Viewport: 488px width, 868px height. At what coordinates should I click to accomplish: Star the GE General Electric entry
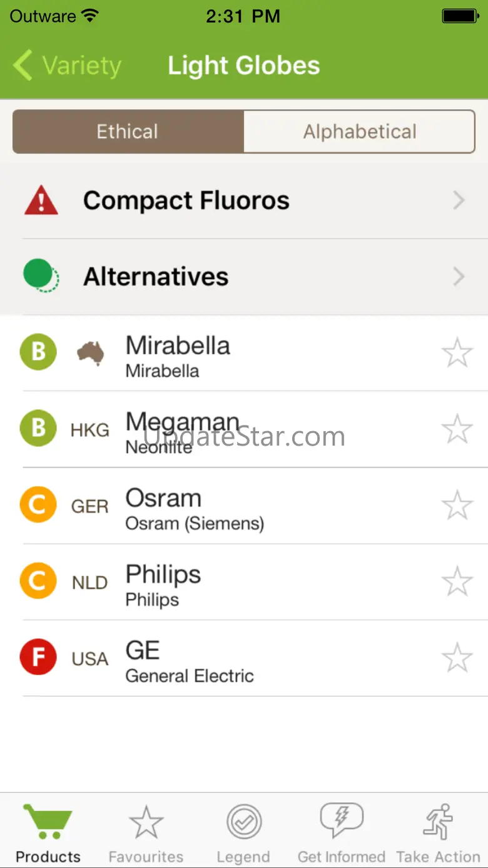pos(457,658)
